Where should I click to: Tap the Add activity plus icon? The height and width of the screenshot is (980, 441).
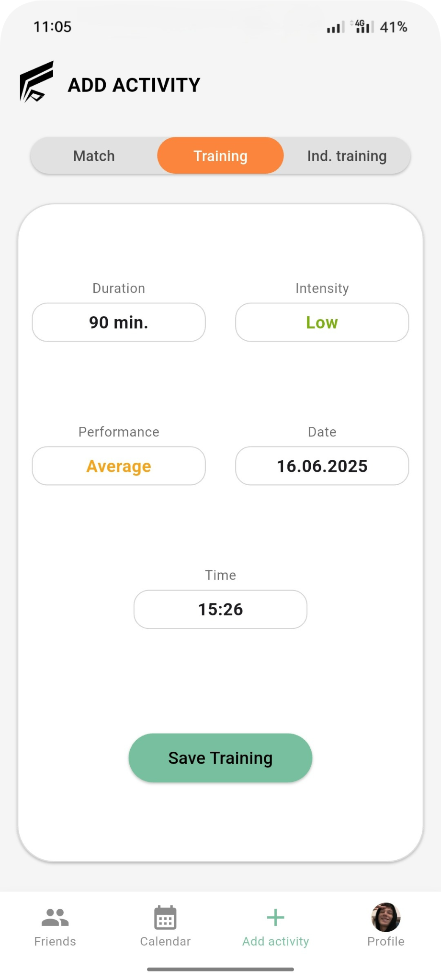275,917
